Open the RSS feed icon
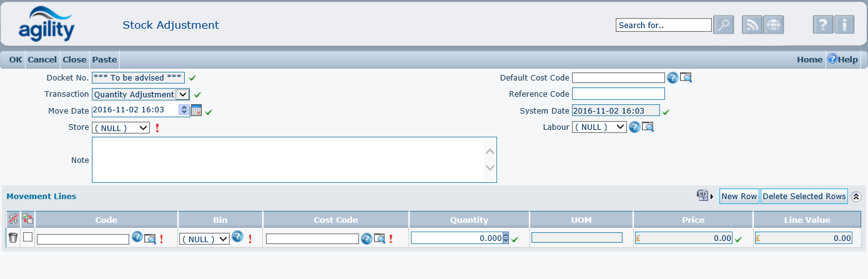Screen dimensions: 868x279 (x=752, y=25)
